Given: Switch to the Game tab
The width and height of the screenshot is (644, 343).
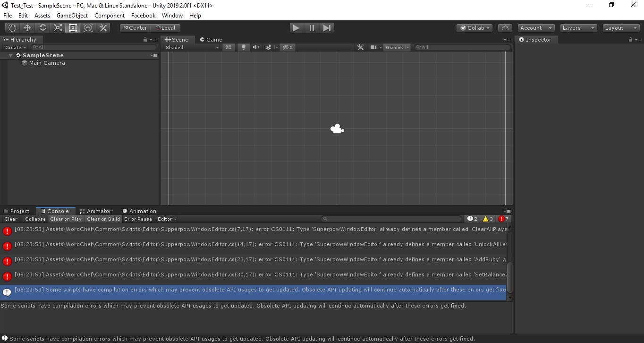Looking at the screenshot, I should [x=211, y=40].
